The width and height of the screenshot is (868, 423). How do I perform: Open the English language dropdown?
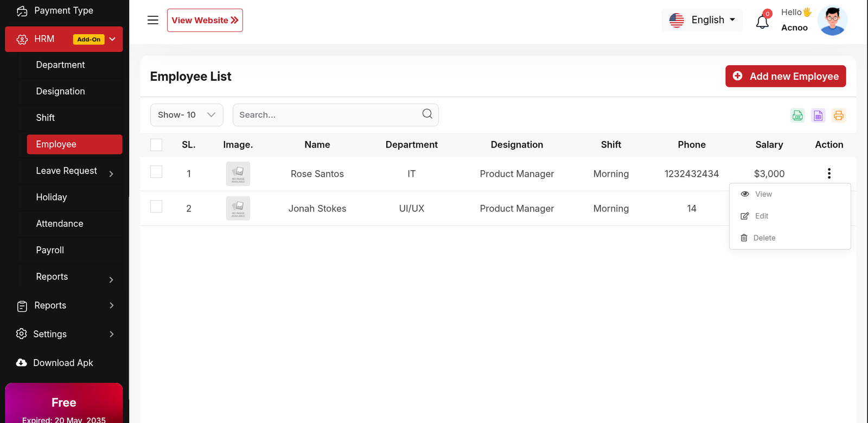702,20
